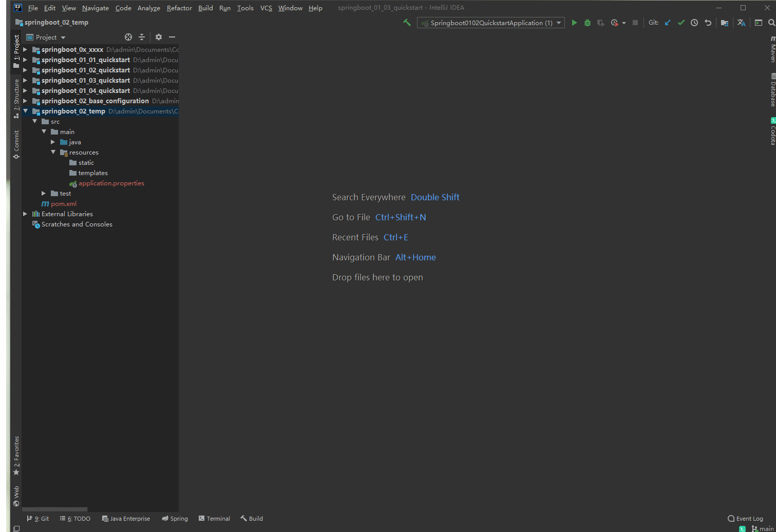Open the Terminal tool window
The height and width of the screenshot is (532, 776).
pyautogui.click(x=214, y=519)
